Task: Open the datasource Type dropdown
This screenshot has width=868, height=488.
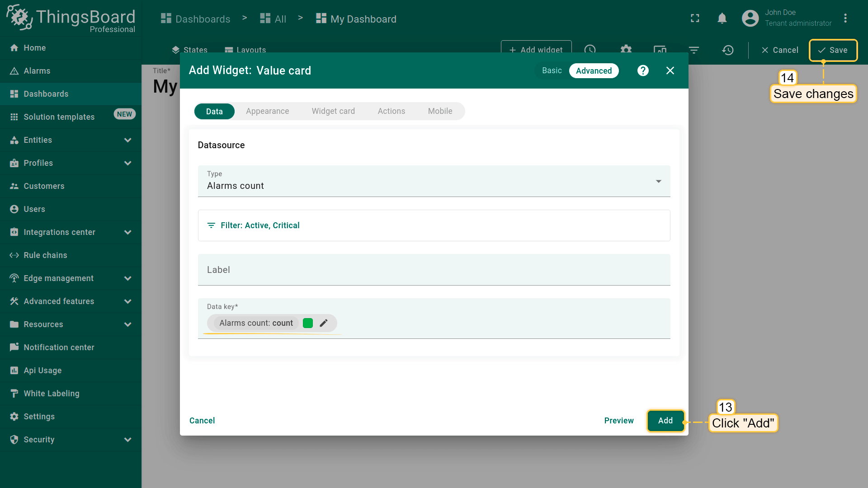Action: coord(434,181)
